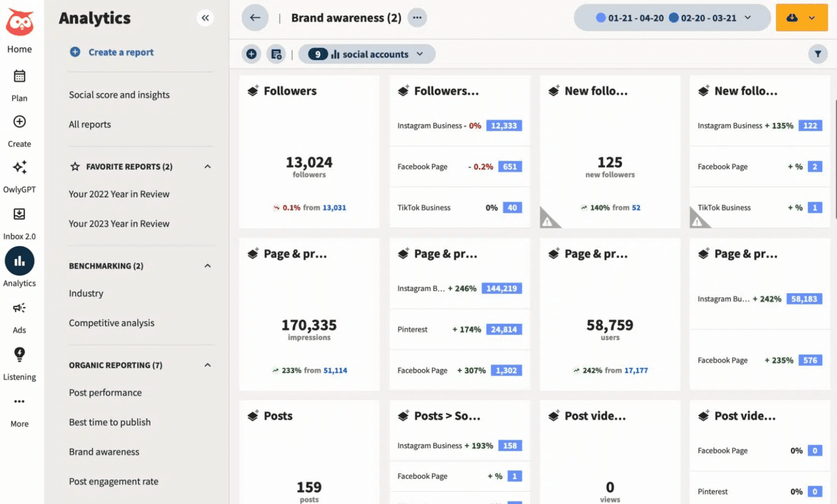
Task: Click the add tile plus button
Action: (x=251, y=54)
